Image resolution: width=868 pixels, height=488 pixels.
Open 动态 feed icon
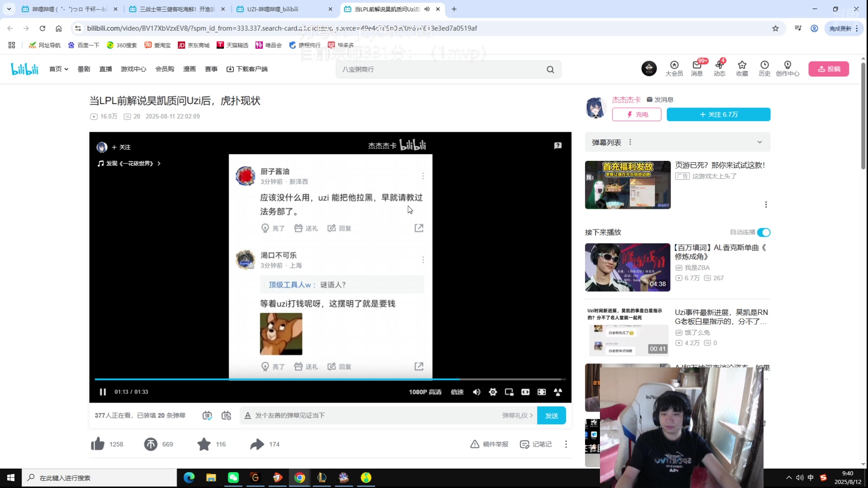(719, 69)
